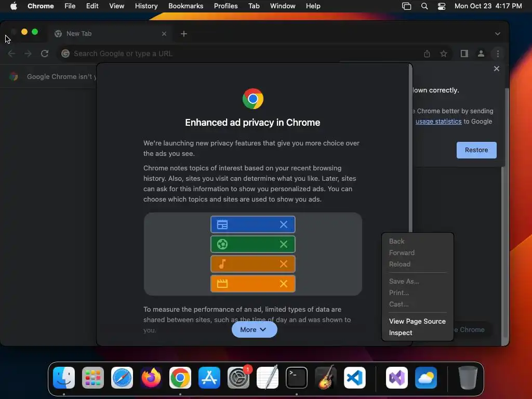Close the New Tab tab
532x399 pixels.
tap(164, 34)
